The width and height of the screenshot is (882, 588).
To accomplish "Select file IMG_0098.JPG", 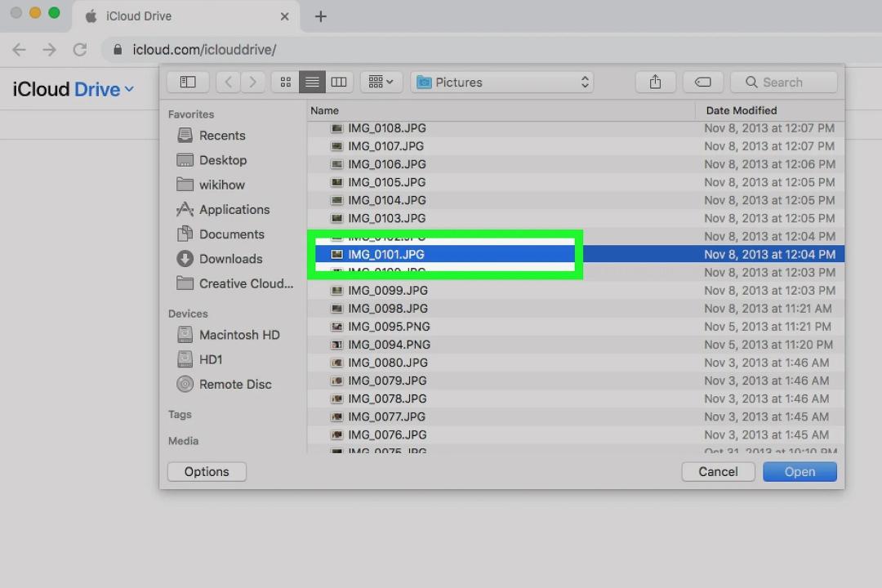I will pyautogui.click(x=576, y=309).
